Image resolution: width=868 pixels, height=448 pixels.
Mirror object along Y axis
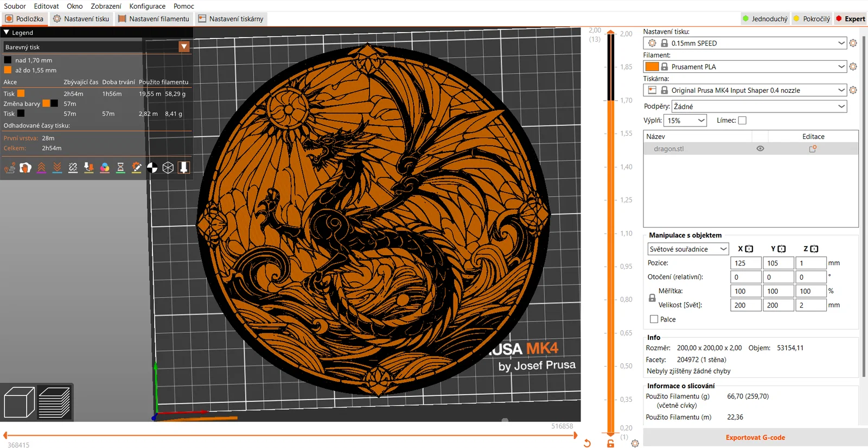coord(782,249)
